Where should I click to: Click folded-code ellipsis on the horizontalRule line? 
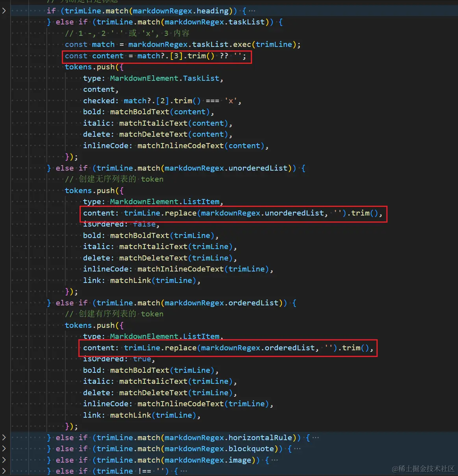click(315, 437)
